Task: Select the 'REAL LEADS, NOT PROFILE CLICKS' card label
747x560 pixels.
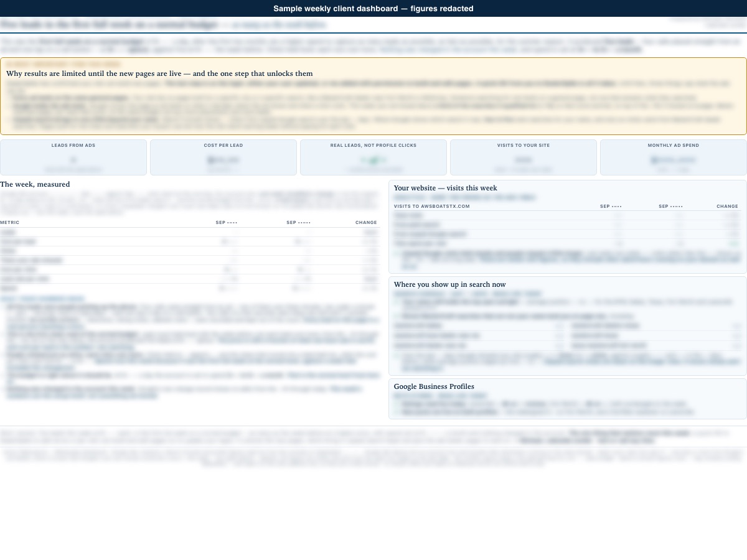Action: click(374, 145)
